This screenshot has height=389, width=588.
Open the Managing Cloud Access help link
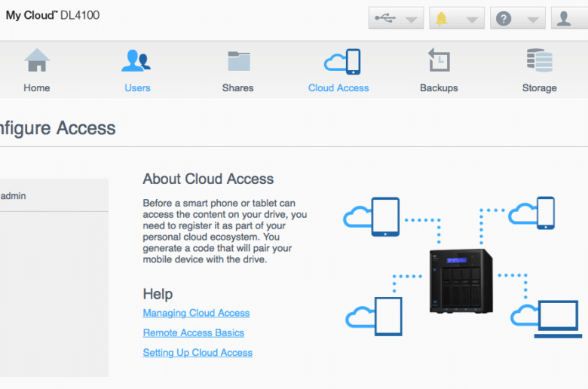point(196,313)
